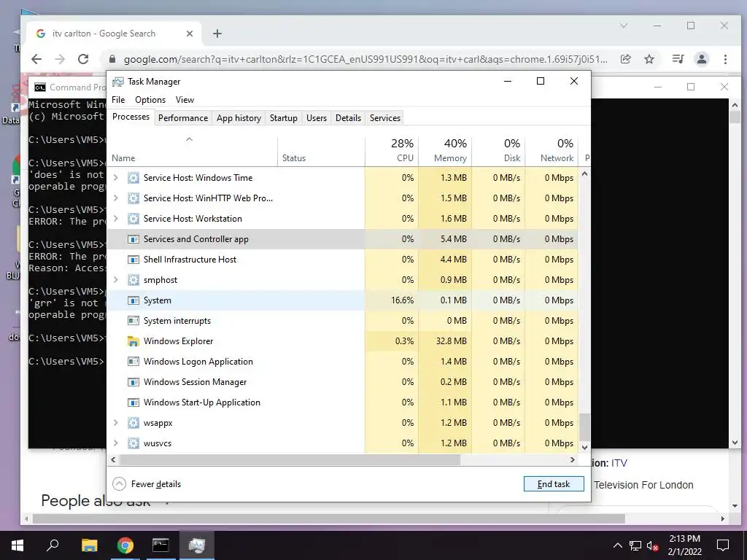Screen dimensions: 747x560
Task: Sort processes by the Memory column header
Action: (445, 150)
